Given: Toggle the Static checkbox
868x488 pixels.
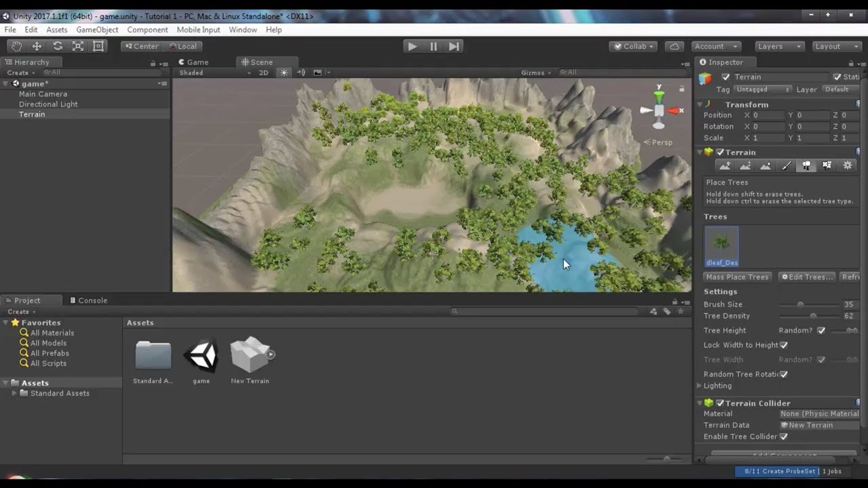Looking at the screenshot, I should click(x=837, y=77).
